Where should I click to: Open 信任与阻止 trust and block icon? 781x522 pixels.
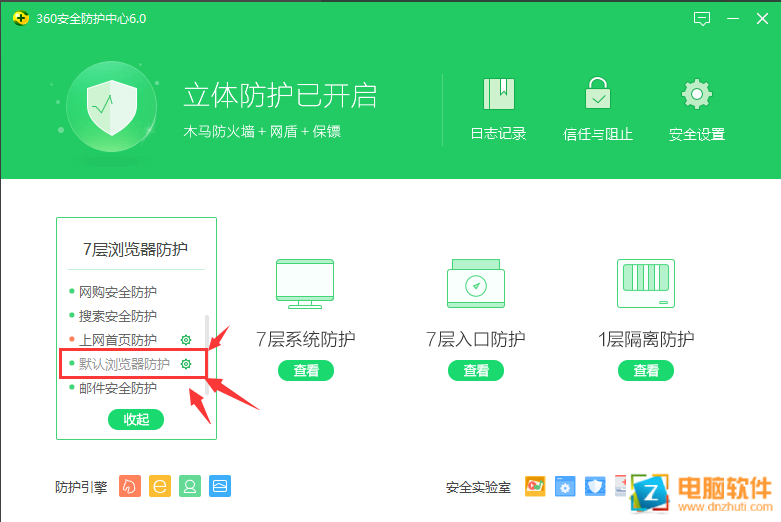(x=598, y=93)
